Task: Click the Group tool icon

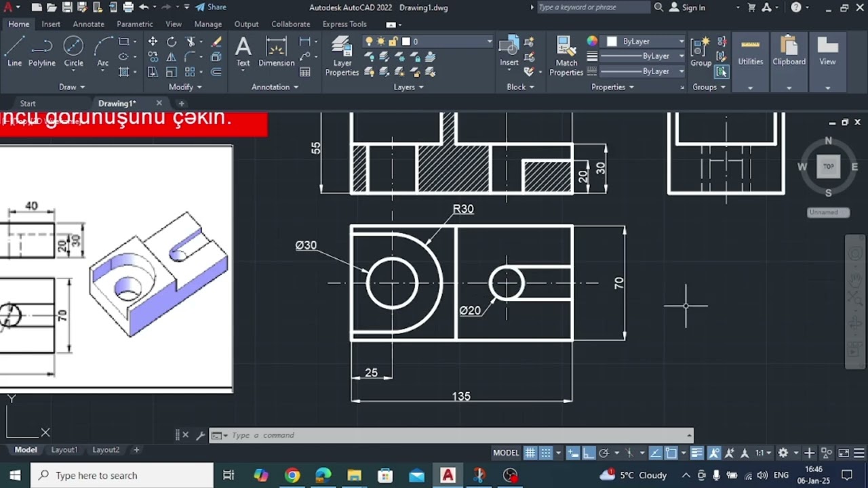Action: pos(701,52)
